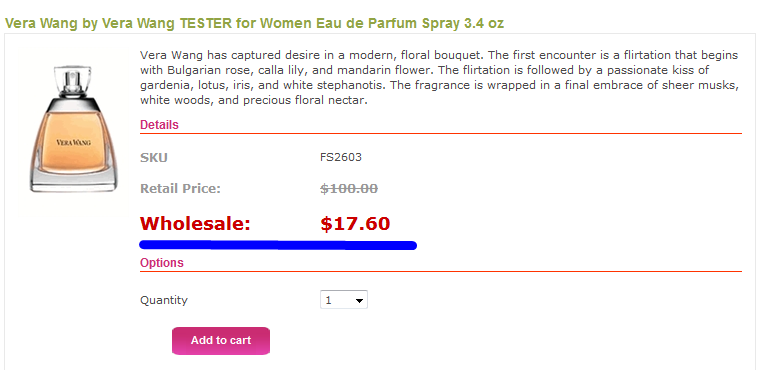Click the gray SKU label

click(x=154, y=158)
